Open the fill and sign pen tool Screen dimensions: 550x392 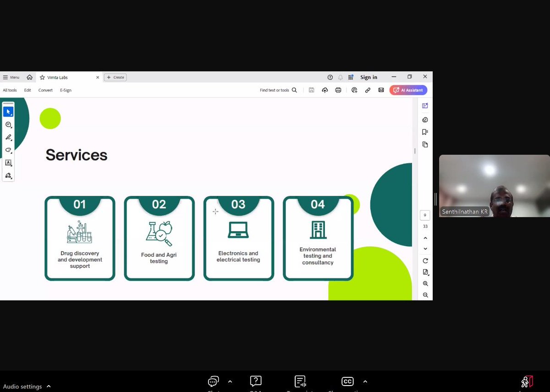coord(8,176)
